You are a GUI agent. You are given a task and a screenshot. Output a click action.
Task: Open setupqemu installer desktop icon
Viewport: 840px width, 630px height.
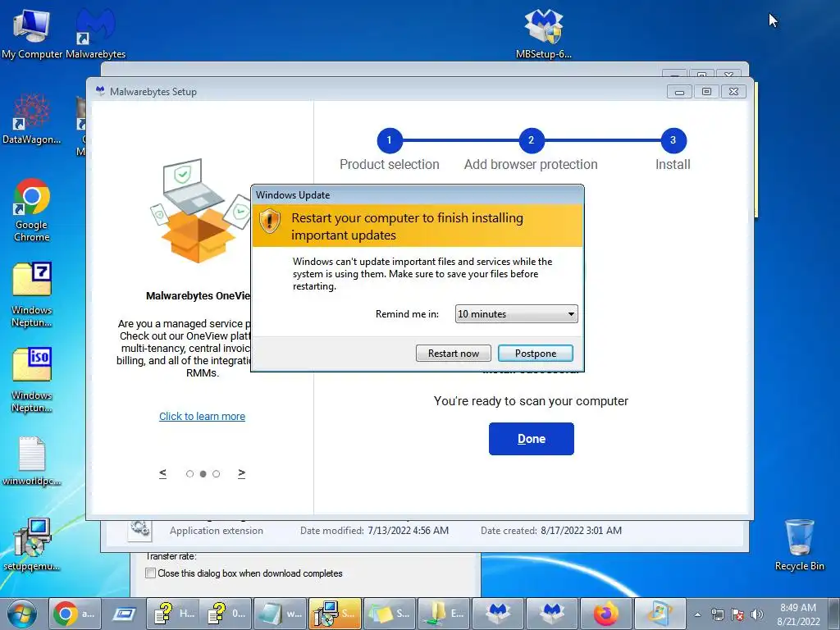pyautogui.click(x=32, y=545)
